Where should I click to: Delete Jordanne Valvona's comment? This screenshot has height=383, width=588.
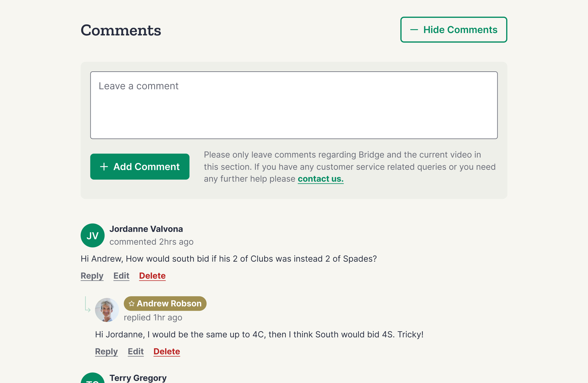[152, 276]
